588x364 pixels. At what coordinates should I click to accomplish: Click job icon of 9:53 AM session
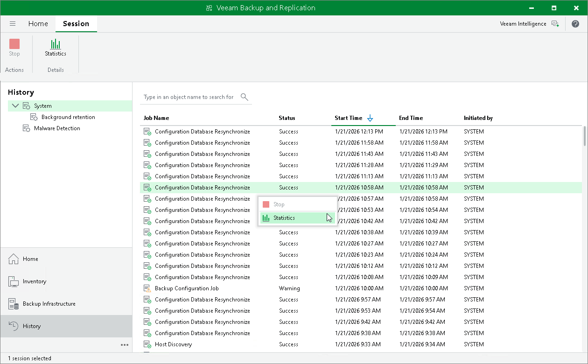click(147, 311)
